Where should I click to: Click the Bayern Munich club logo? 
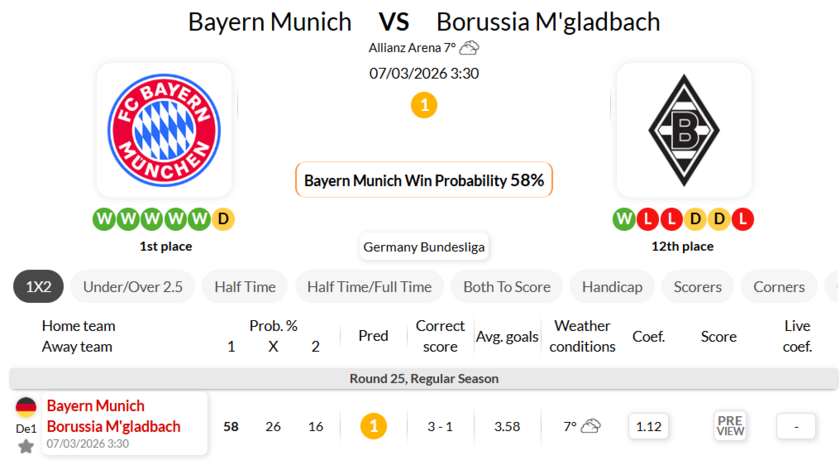pyautogui.click(x=164, y=130)
